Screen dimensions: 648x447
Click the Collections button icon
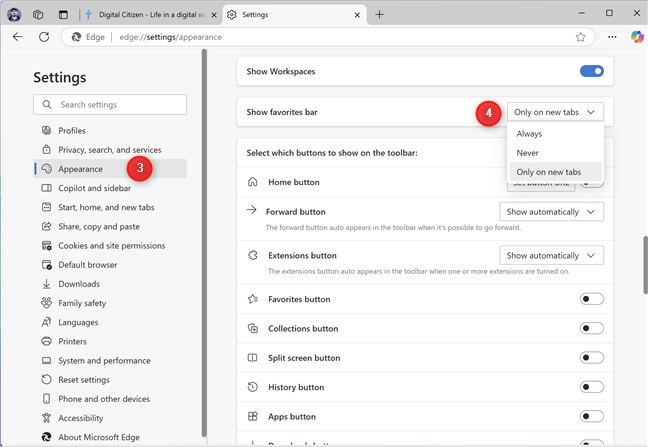(x=253, y=328)
